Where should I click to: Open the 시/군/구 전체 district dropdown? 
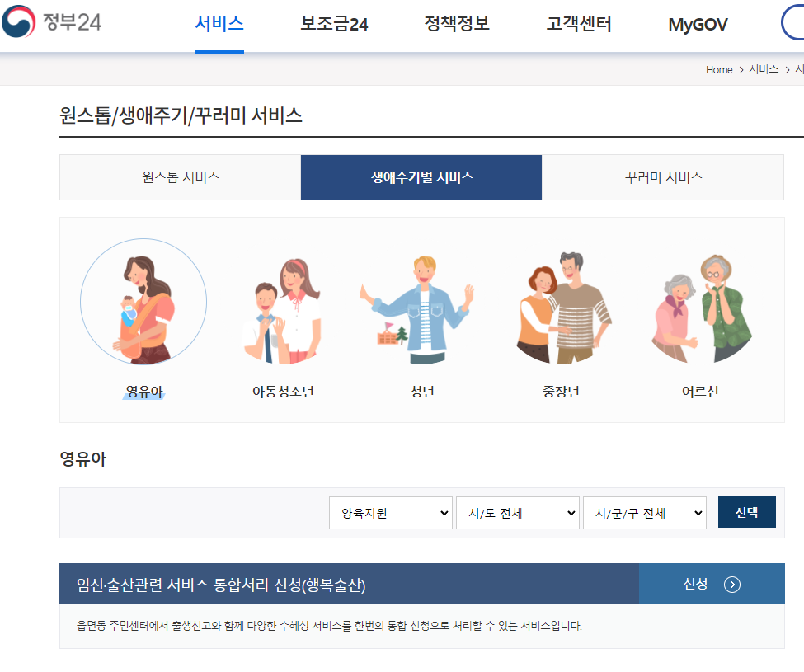pos(644,512)
